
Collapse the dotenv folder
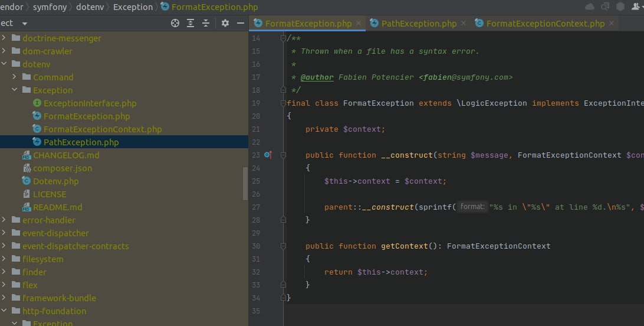click(x=4, y=64)
